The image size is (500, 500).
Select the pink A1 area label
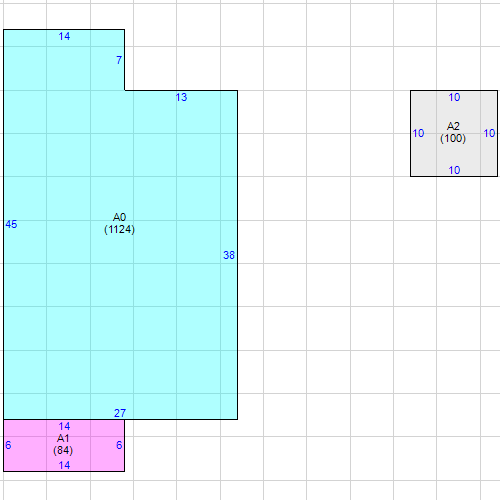coord(63,438)
